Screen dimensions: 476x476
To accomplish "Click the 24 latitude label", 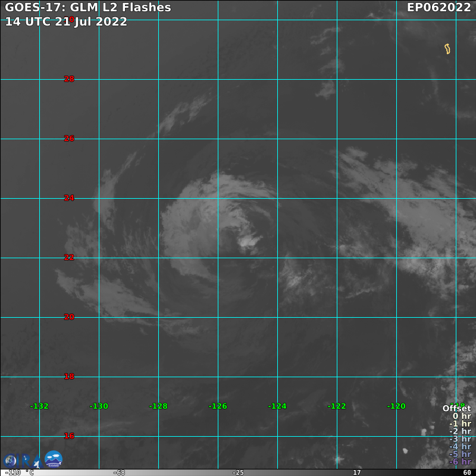I will pyautogui.click(x=69, y=198).
